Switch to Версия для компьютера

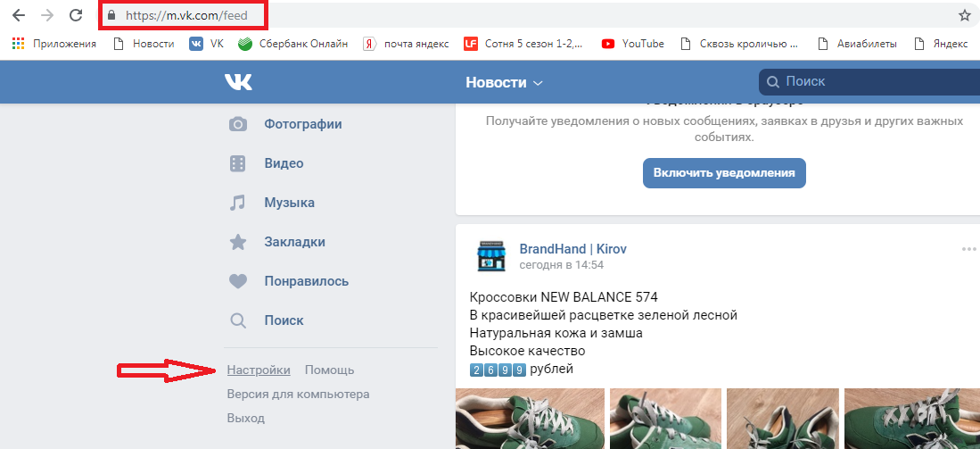tap(298, 395)
